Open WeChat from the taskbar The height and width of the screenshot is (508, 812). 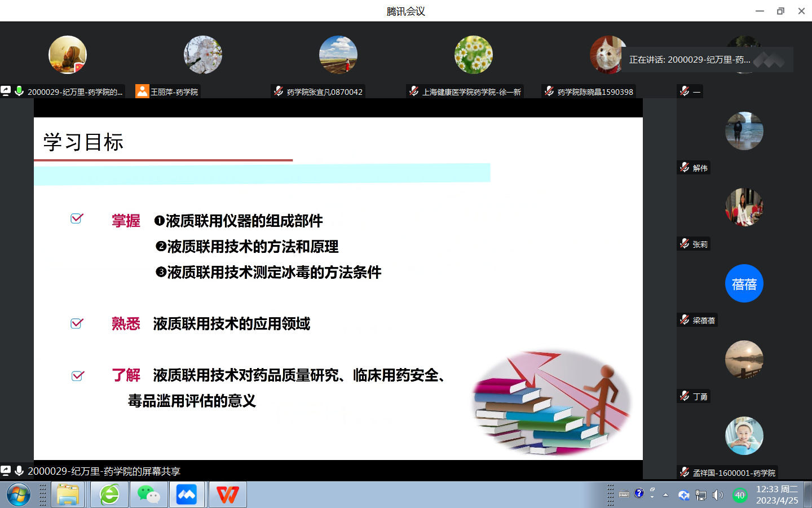148,495
